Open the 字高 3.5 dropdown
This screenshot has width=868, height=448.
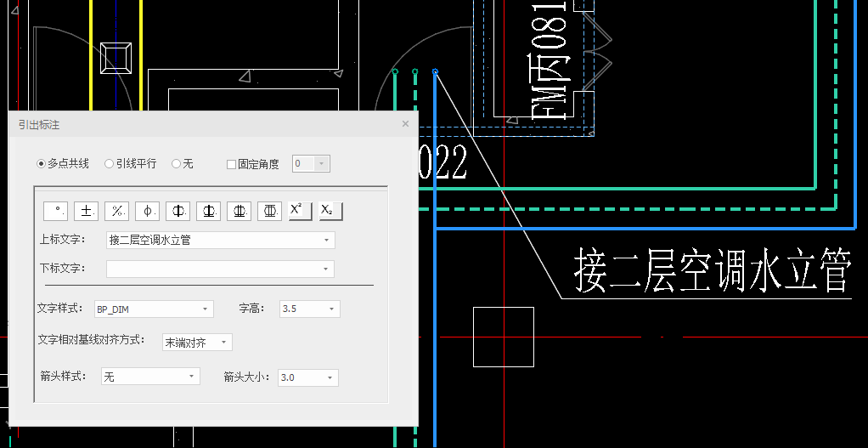tap(332, 309)
